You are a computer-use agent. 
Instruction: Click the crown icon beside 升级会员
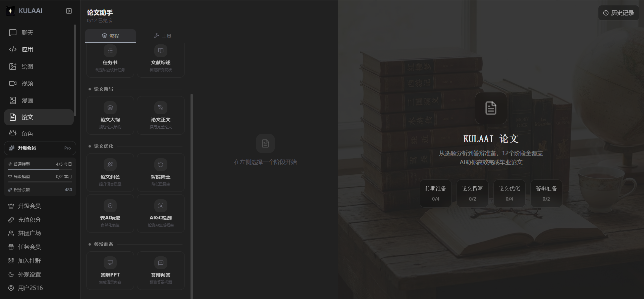pyautogui.click(x=11, y=206)
